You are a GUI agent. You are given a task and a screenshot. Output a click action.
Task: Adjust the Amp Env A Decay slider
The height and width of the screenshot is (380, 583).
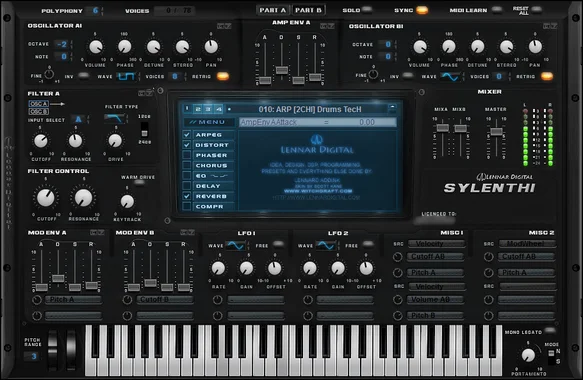tap(282, 70)
